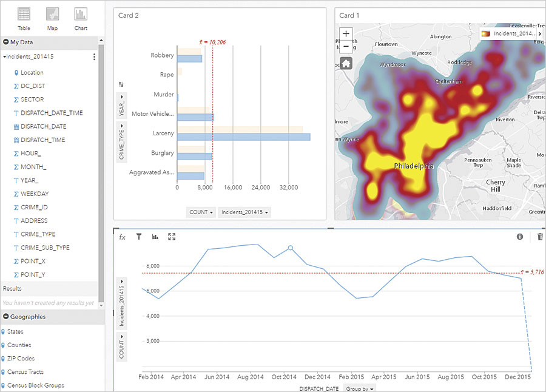
Task: Expand the YEAR_ axis selector on Card 2
Action: [x=121, y=97]
